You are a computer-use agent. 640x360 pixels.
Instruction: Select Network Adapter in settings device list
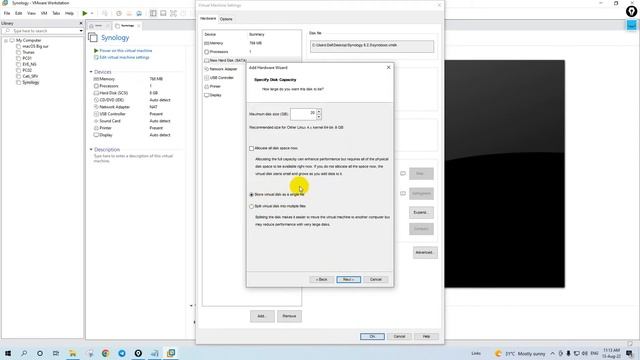click(x=223, y=69)
